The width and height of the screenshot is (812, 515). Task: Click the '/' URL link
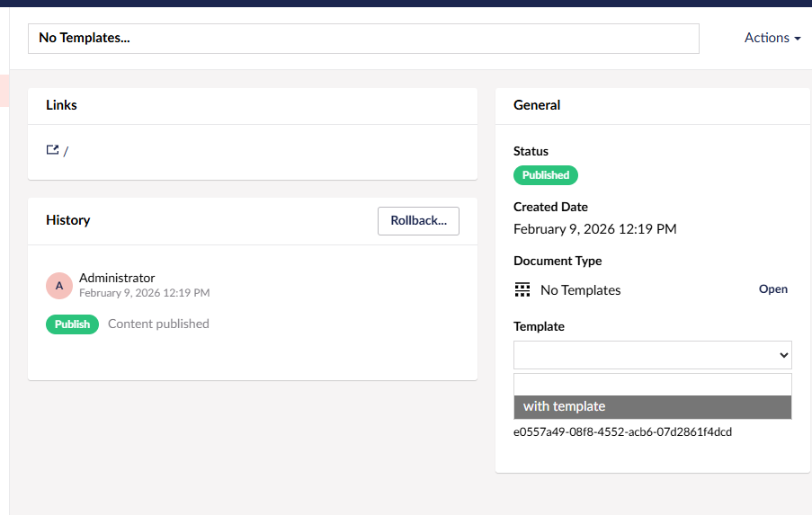point(66,151)
